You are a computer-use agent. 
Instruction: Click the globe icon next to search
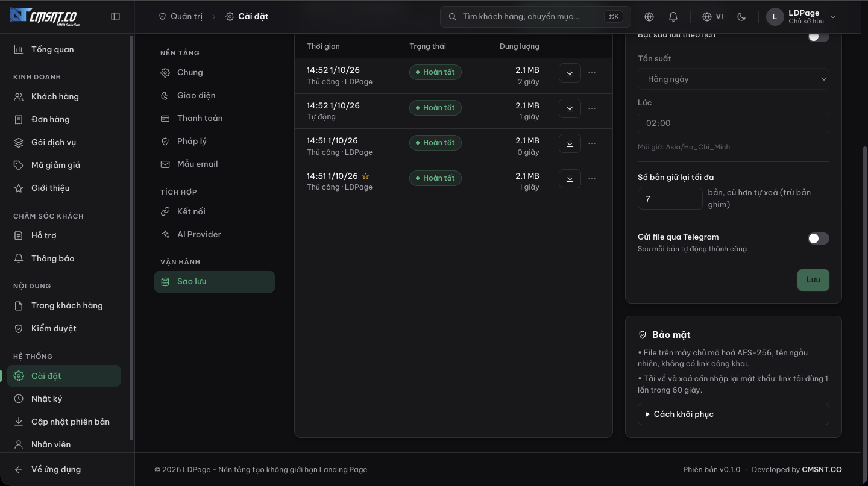[649, 17]
